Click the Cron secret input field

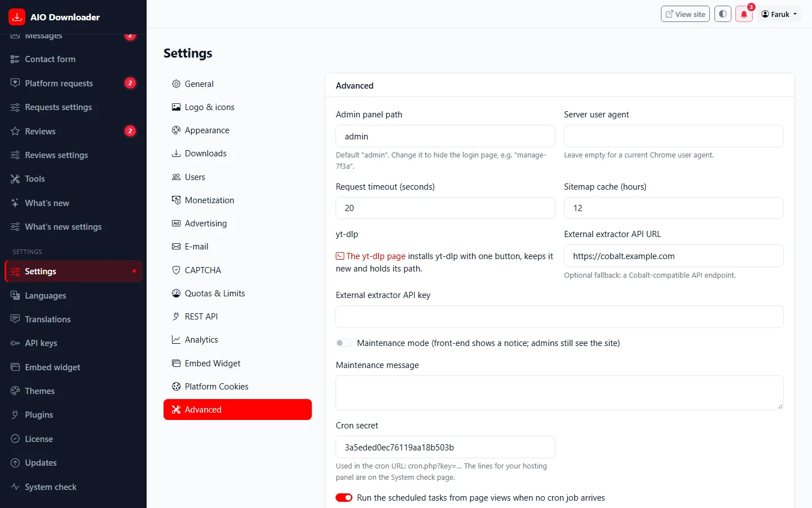point(445,447)
